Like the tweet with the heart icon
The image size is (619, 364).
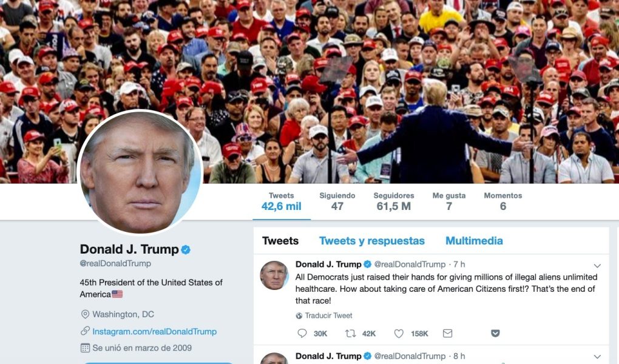(x=399, y=334)
